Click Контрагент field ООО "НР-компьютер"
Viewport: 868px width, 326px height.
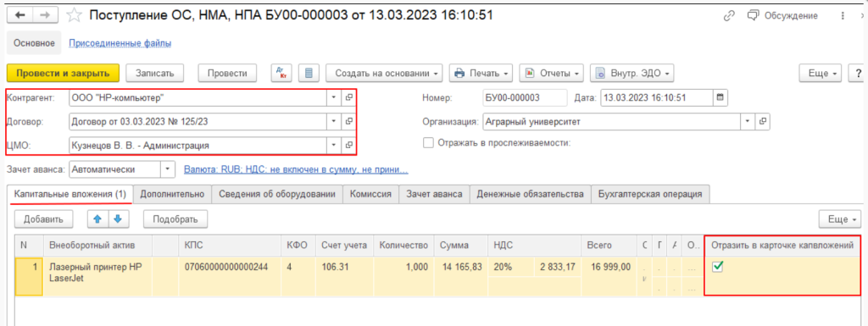pyautogui.click(x=198, y=98)
